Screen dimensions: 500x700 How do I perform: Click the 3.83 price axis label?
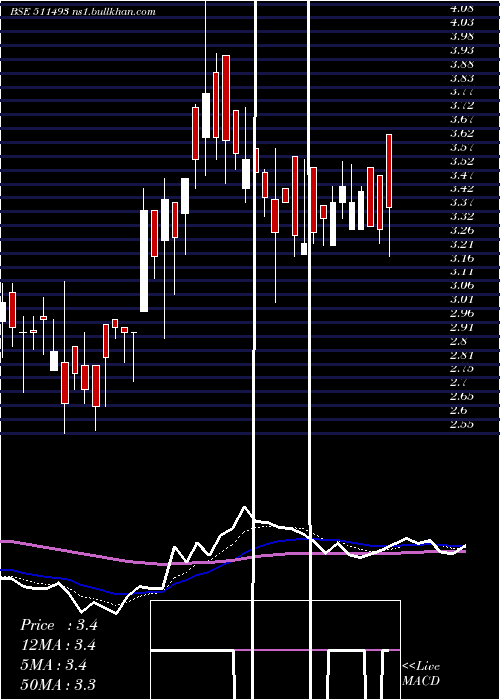(x=462, y=78)
